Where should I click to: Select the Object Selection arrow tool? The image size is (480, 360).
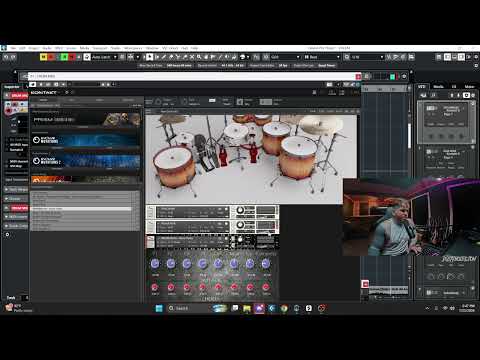click(x=149, y=57)
